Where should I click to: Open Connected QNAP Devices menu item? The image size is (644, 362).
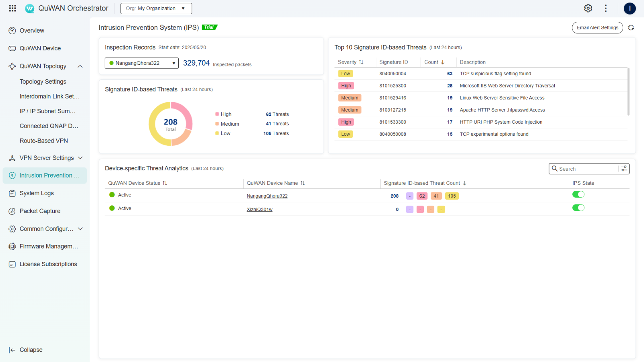49,126
